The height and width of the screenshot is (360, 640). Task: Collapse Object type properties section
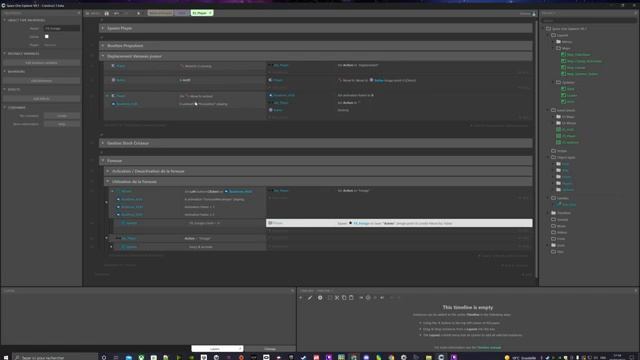coord(4,20)
